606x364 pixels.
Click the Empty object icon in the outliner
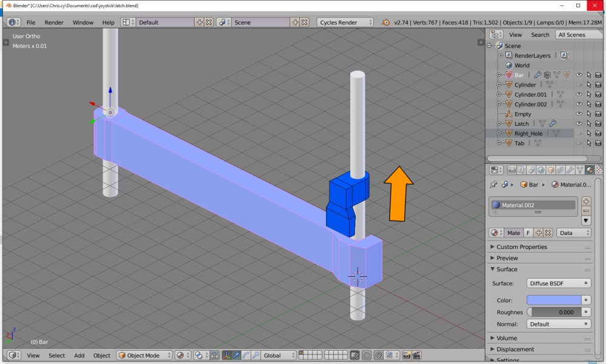click(508, 114)
